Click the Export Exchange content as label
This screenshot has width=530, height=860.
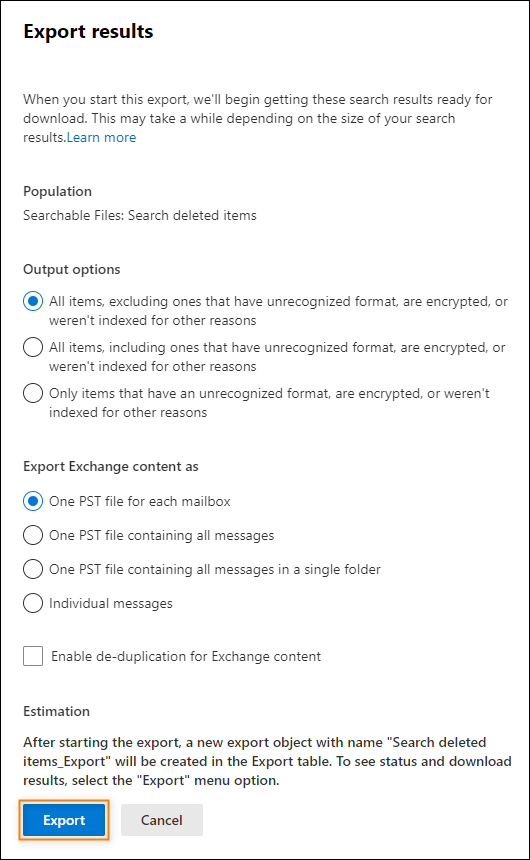pyautogui.click(x=111, y=466)
